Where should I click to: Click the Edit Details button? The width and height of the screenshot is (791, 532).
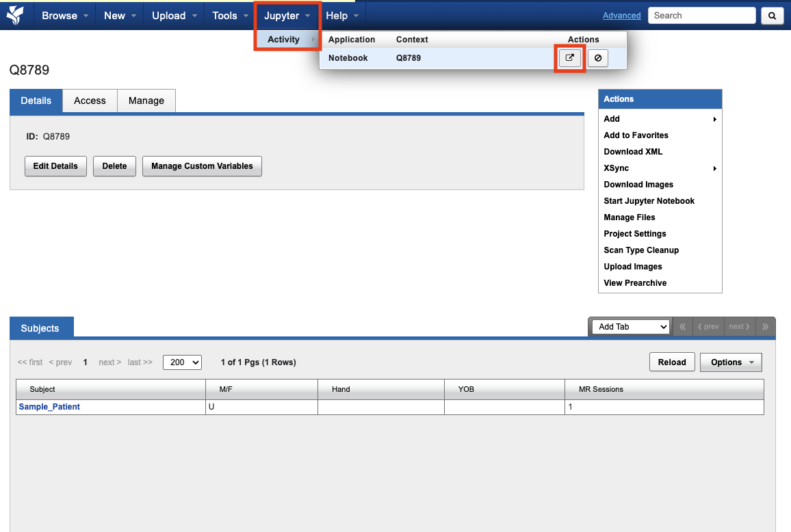coord(55,166)
